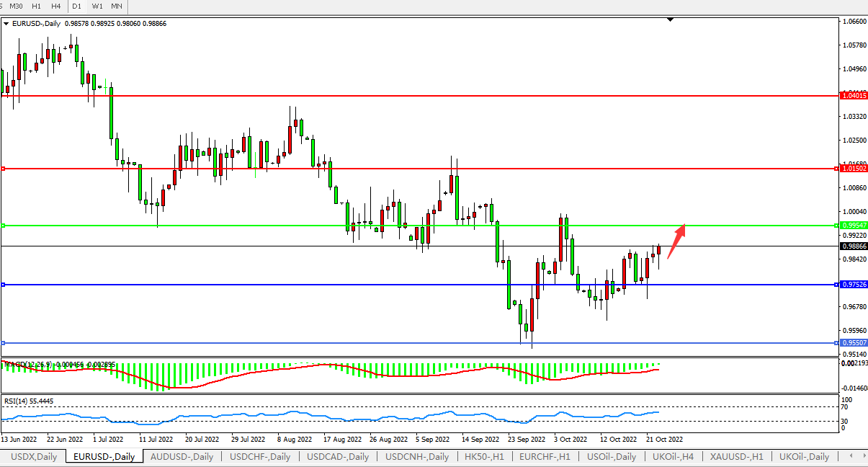Viewport: 868px width, 467px height.
Task: Switch to the D1 daily timeframe
Action: pyautogui.click(x=76, y=6)
